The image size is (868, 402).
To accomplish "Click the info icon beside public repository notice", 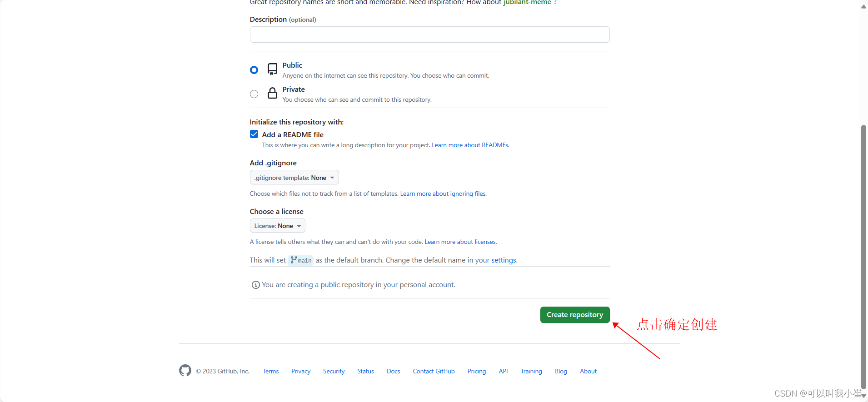I will 256,285.
